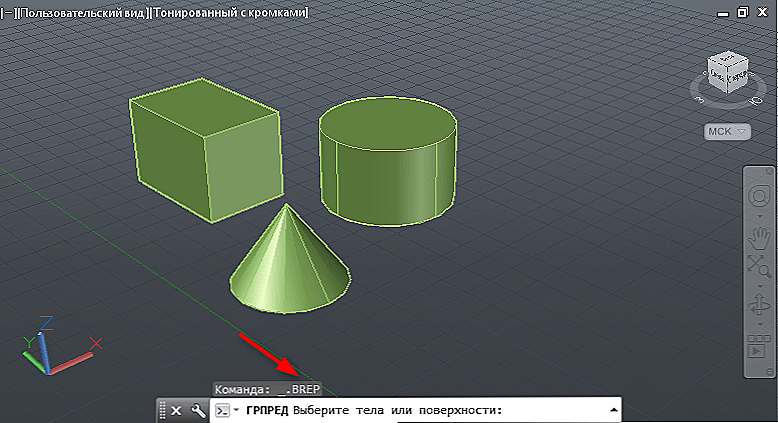
Task: Open the viewport controls [−] menu
Action: pyautogui.click(x=7, y=12)
